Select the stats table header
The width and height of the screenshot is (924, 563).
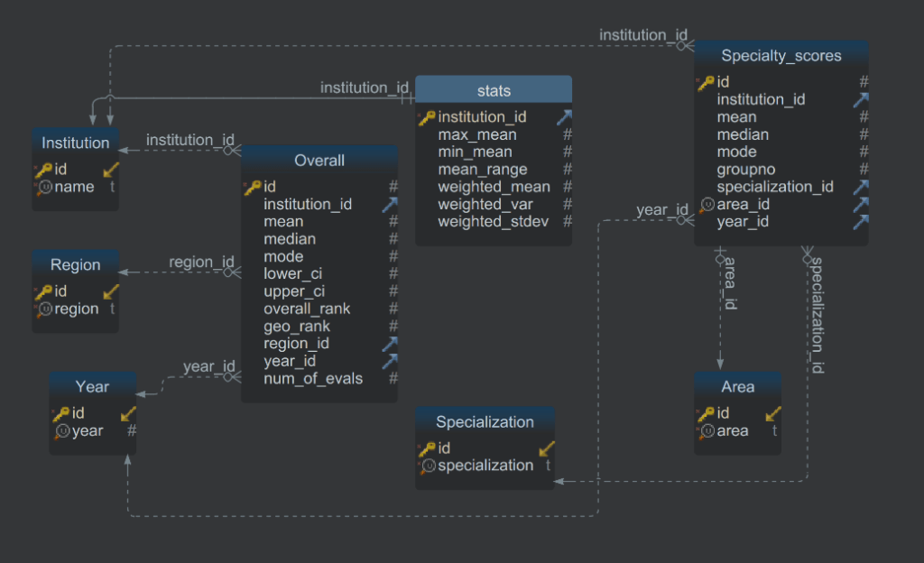tap(494, 90)
